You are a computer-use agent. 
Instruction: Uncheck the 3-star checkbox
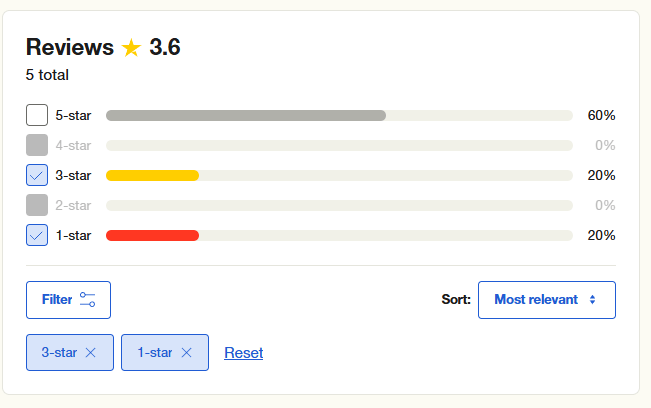pos(37,175)
